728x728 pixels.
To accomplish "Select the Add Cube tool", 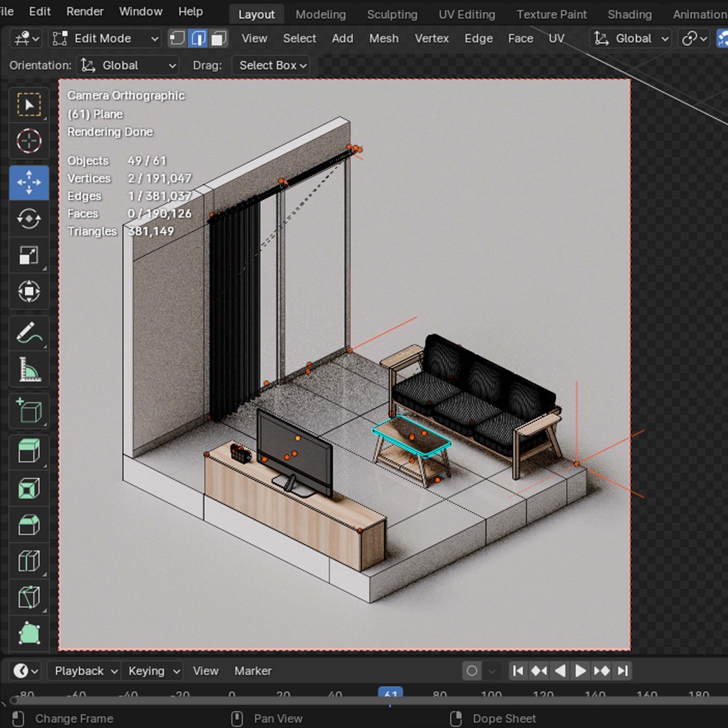I will click(29, 411).
